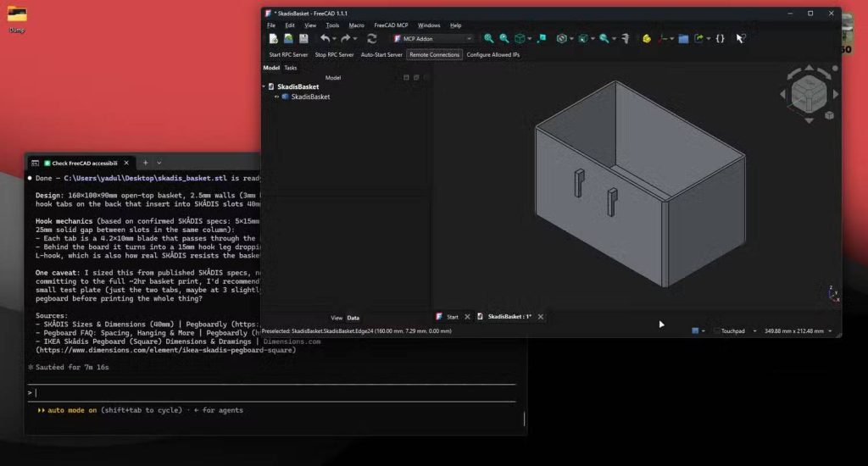Screen dimensions: 868x466
Task: Click Configure Allowed IPs button
Action: pos(493,55)
